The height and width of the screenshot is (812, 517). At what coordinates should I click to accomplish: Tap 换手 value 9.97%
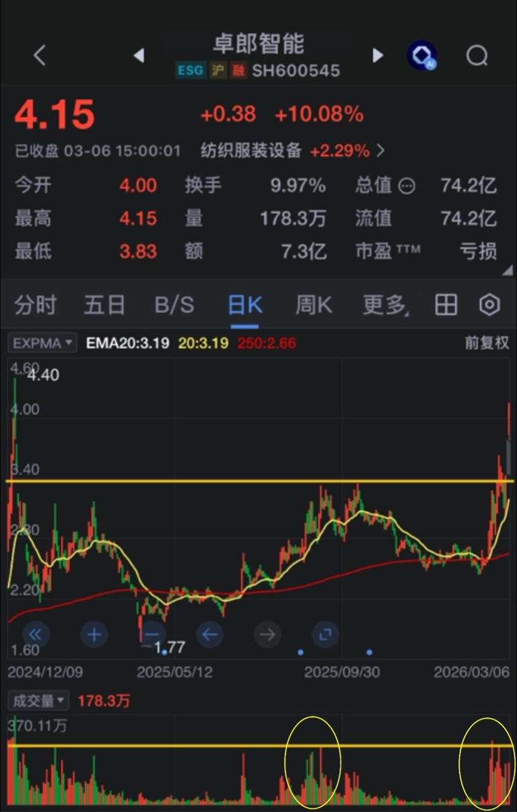coord(298,186)
